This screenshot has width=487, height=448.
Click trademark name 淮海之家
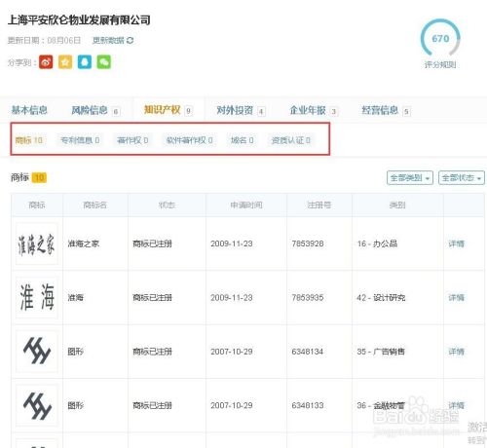click(x=84, y=243)
